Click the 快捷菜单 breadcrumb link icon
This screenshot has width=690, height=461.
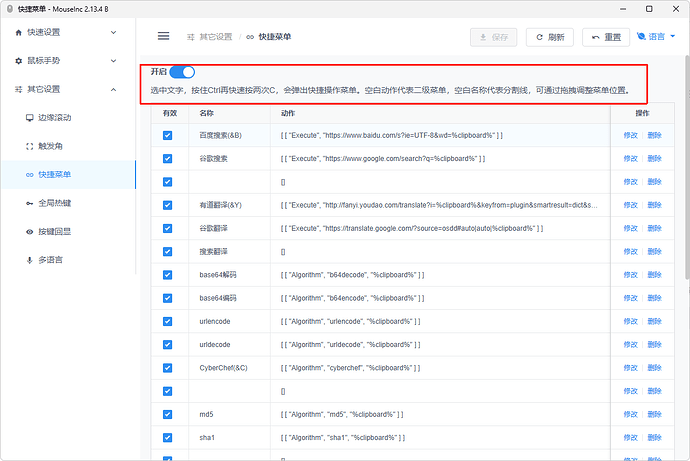coord(250,37)
